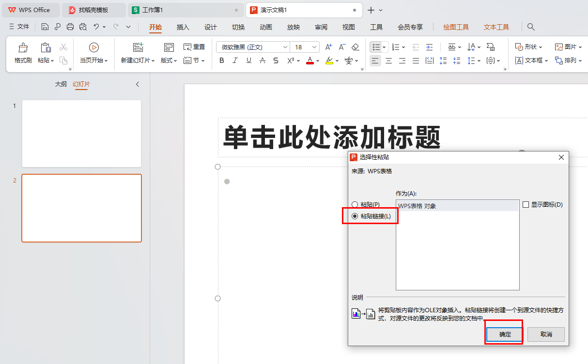
Task: Justify text alignment
Action: click(x=416, y=61)
